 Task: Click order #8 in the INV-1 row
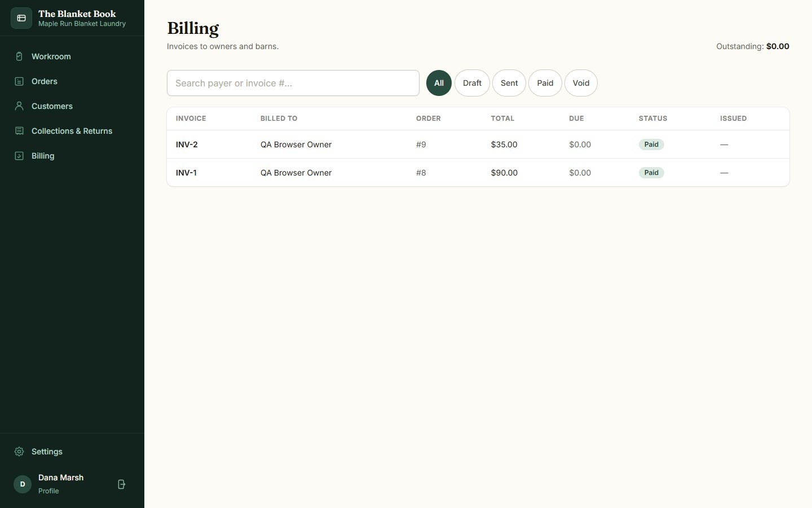pyautogui.click(x=421, y=173)
